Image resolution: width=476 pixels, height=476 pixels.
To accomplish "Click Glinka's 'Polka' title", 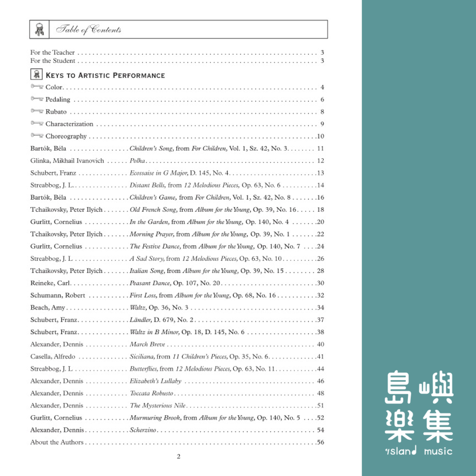I will point(137,161).
